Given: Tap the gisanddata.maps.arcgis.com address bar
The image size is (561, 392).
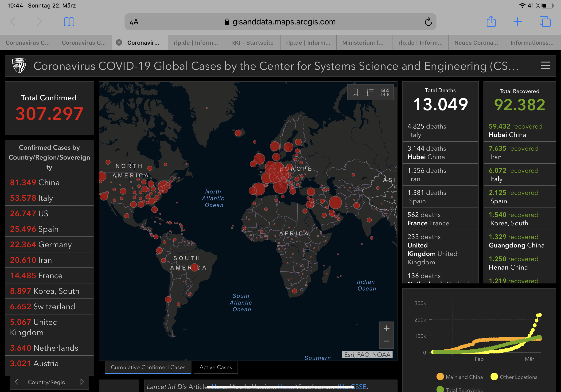Looking at the screenshot, I should [x=280, y=22].
